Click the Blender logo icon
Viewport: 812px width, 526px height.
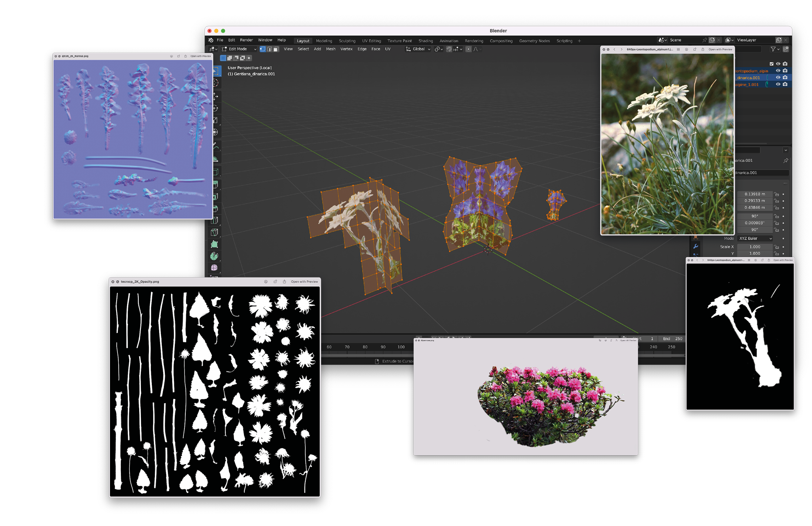(211, 40)
